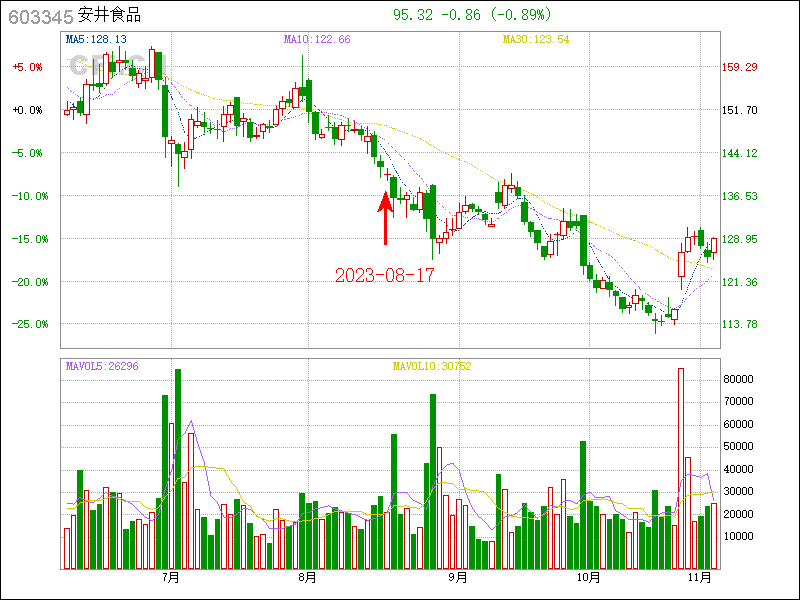The width and height of the screenshot is (800, 600).
Task: Click the red upward arrow marker
Action: (x=385, y=217)
